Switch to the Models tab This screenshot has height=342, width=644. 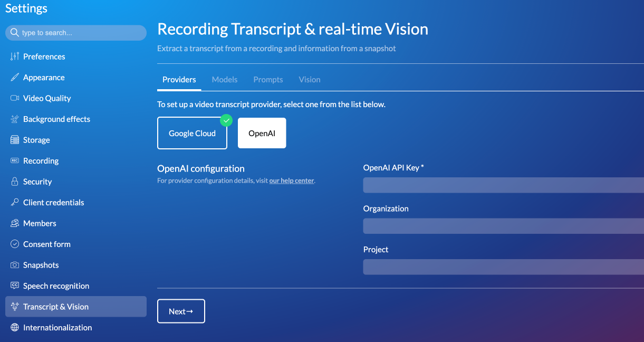pos(225,80)
